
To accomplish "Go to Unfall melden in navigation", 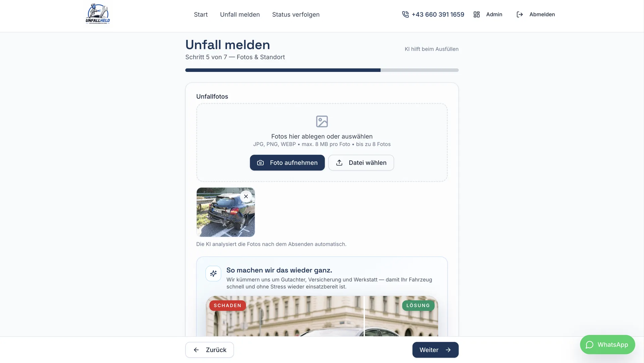I will coord(240,14).
